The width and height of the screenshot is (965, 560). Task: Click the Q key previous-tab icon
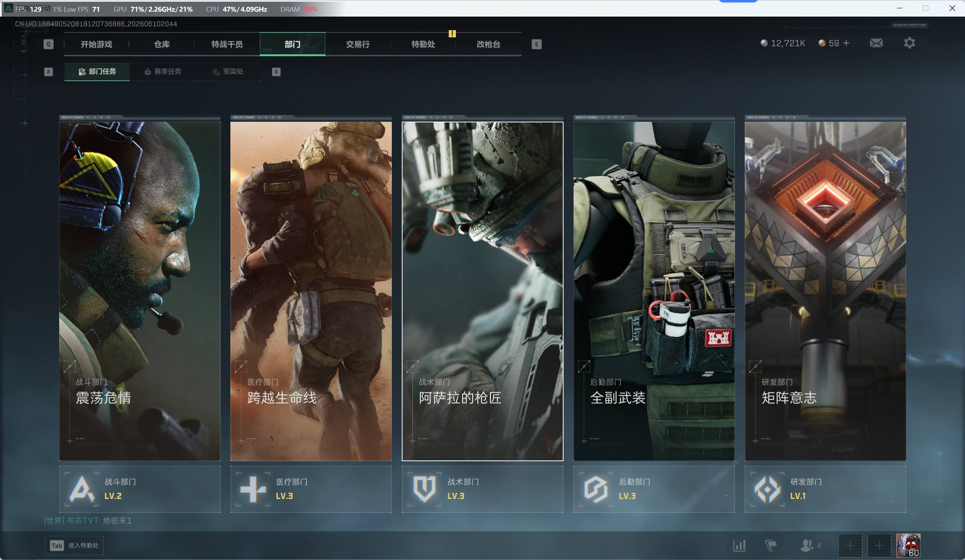48,44
